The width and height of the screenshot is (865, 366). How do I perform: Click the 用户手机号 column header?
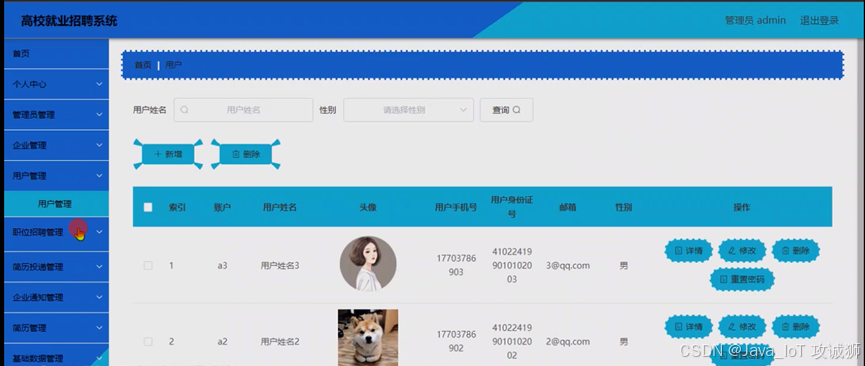coord(456,208)
